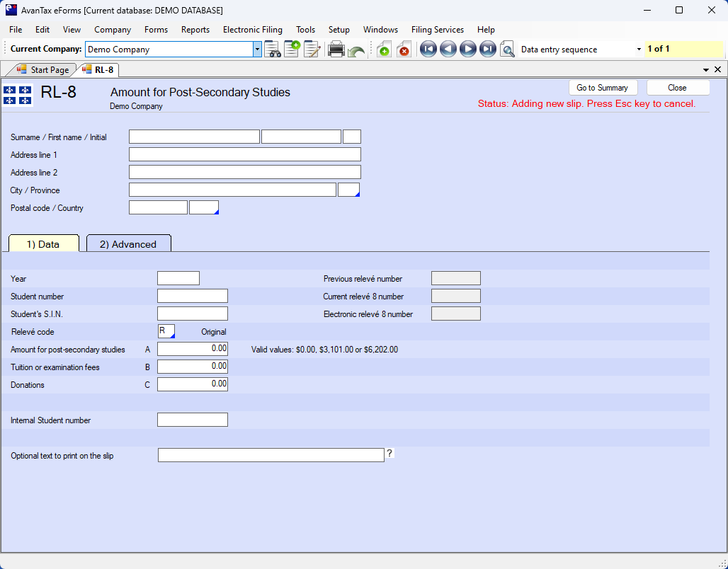Click the red delete slip icon
728x569 pixels.
tap(404, 50)
